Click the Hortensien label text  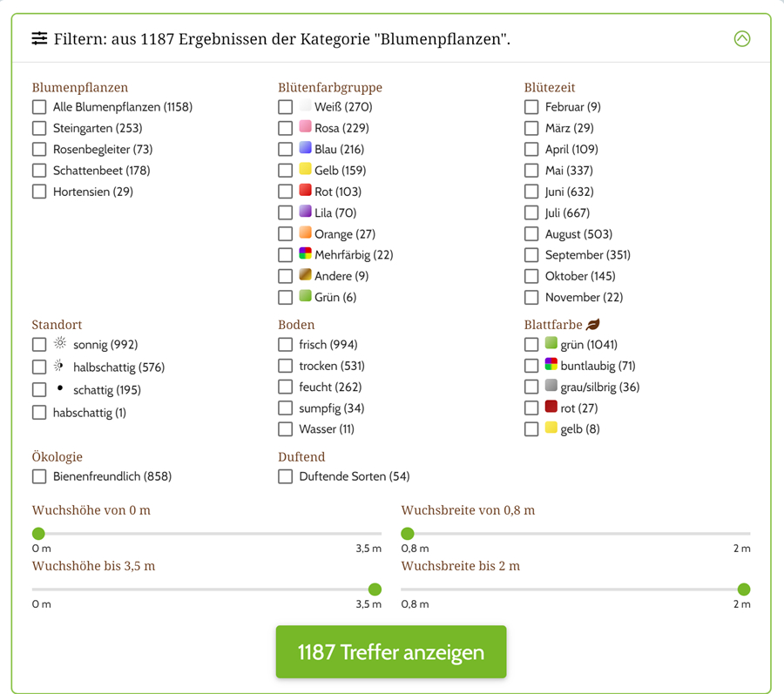(92, 192)
